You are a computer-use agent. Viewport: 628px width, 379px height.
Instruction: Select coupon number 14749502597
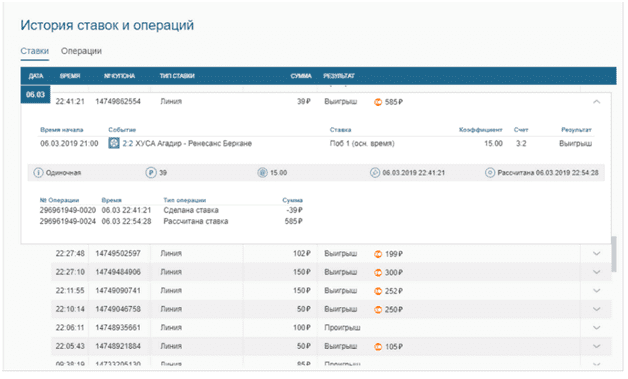pos(118,253)
